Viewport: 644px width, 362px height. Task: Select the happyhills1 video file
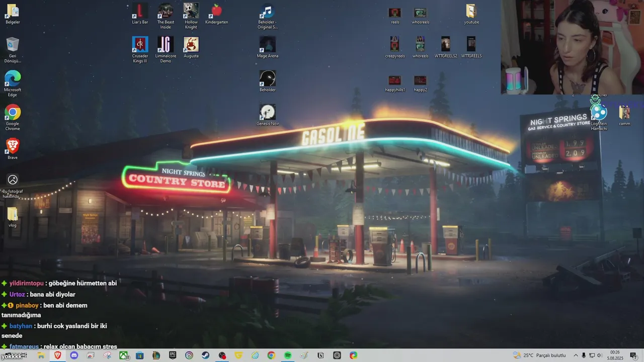395,83
